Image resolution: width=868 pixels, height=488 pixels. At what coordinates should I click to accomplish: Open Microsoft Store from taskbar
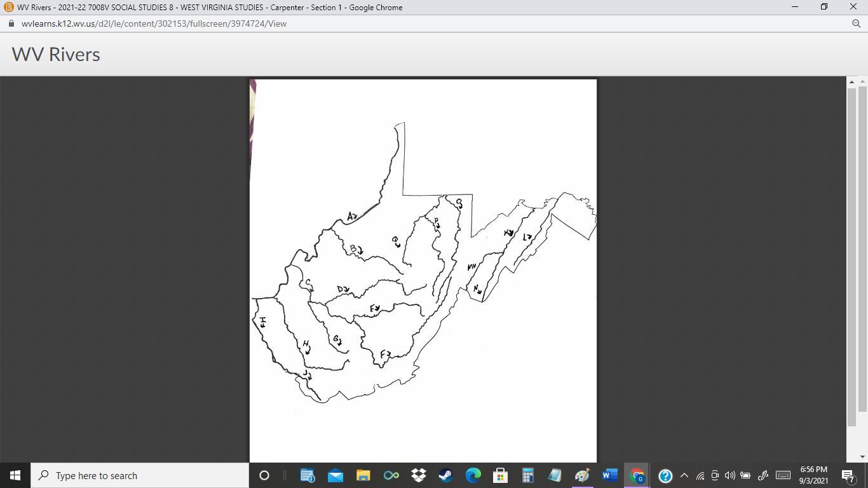pos(500,475)
